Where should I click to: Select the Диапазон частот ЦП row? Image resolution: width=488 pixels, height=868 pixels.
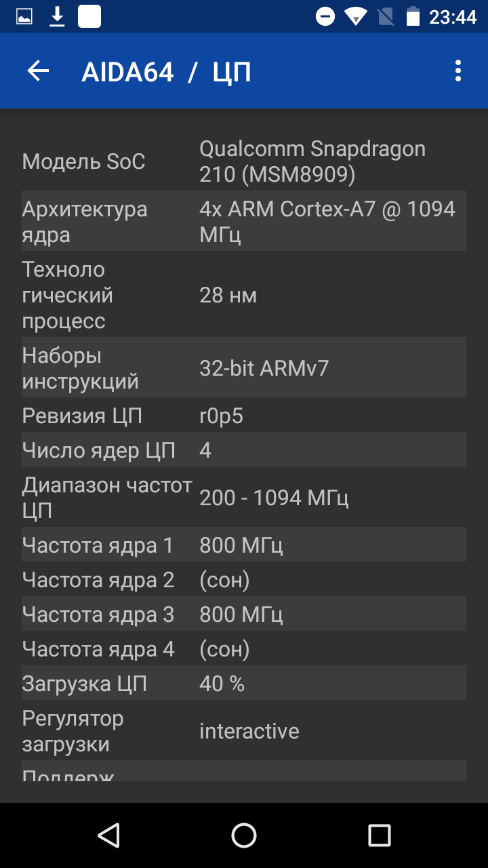(x=244, y=498)
